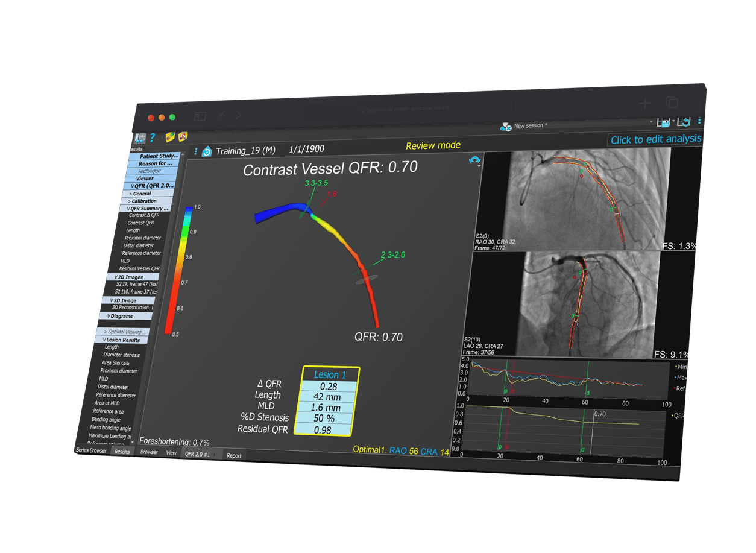Click the patient session icon beside New session
Viewport: 756px width, 553px height.
point(505,126)
